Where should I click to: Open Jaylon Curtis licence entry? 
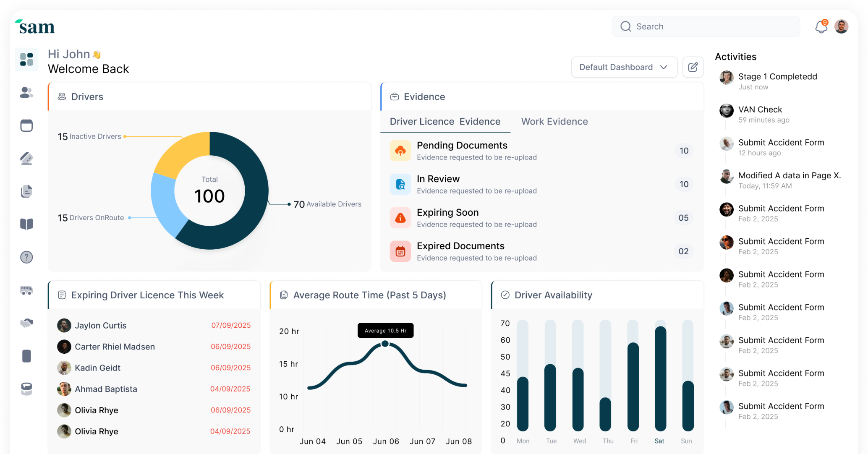tap(101, 326)
